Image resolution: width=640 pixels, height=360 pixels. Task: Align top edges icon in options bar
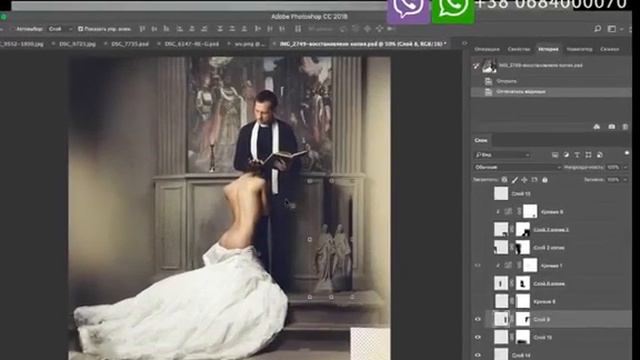pos(142,29)
